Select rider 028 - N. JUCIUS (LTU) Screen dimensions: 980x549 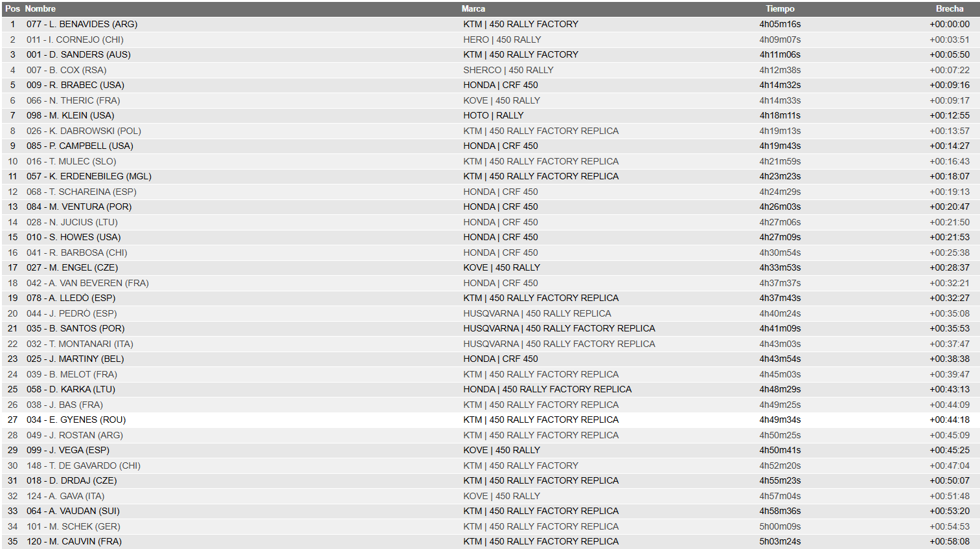point(72,222)
